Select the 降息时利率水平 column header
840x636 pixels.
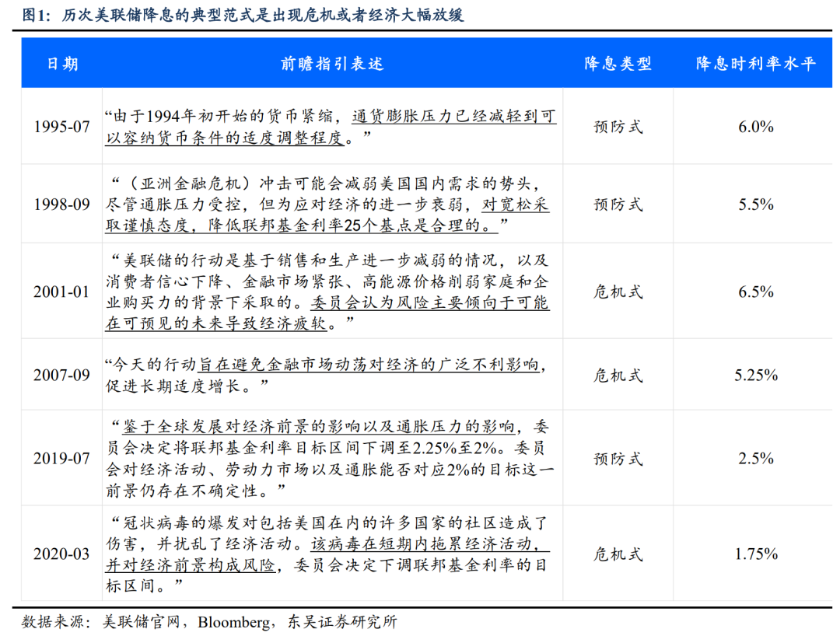[755, 64]
